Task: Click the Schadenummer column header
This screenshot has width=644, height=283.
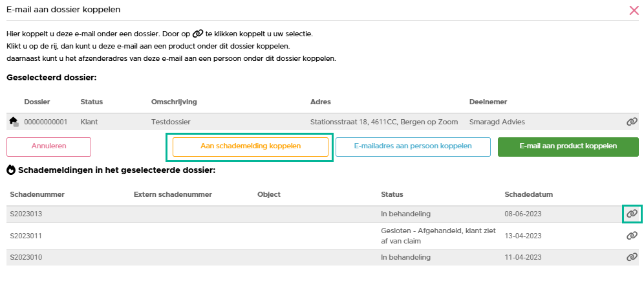Action: pos(37,194)
